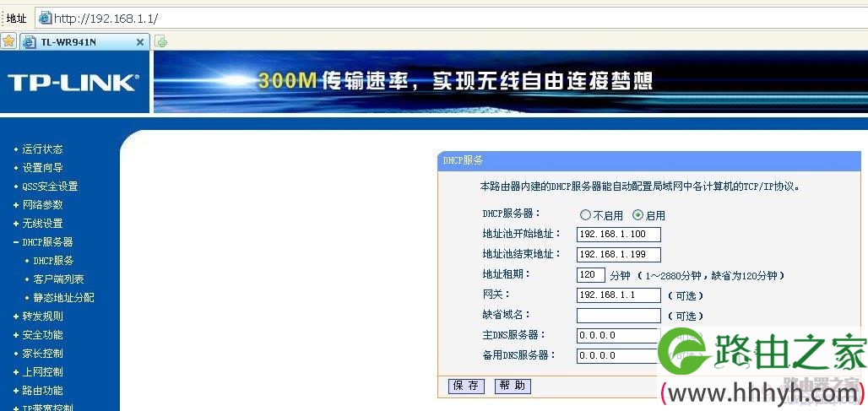This screenshot has width=868, height=411.
Task: Open QSS安全设置 in the sidebar
Action: [50, 187]
